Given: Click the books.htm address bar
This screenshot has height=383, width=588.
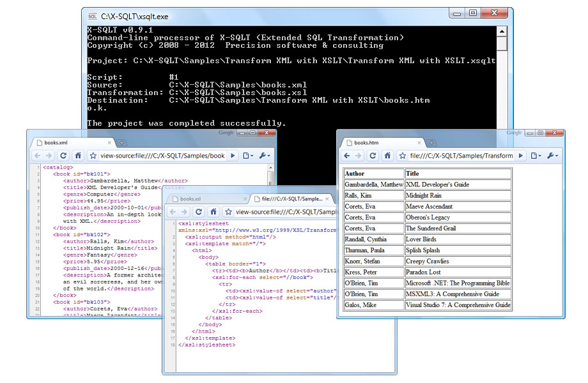Looking at the screenshot, I should [460, 156].
